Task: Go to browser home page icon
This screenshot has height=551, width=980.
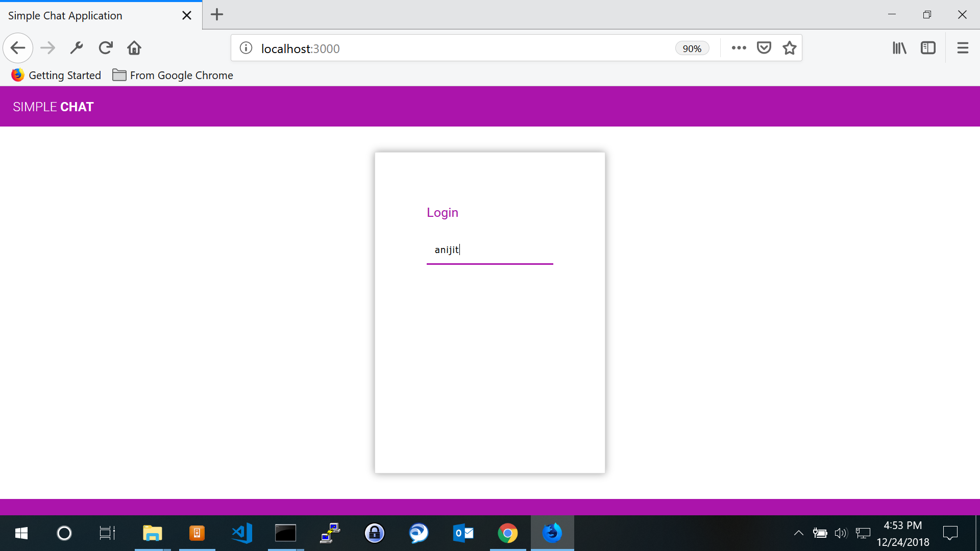Action: point(134,48)
